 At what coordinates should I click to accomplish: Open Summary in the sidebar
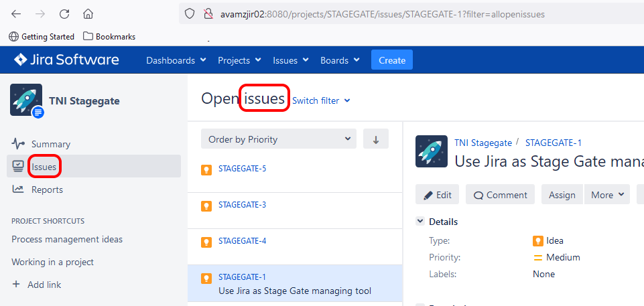[51, 144]
